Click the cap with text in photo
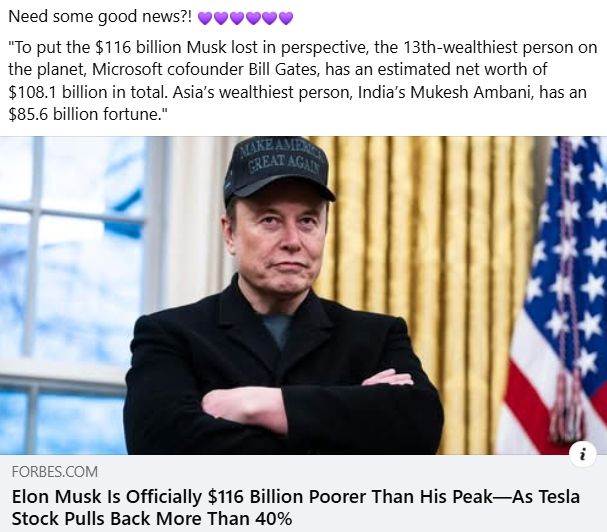The width and height of the screenshot is (607, 532). point(279,169)
